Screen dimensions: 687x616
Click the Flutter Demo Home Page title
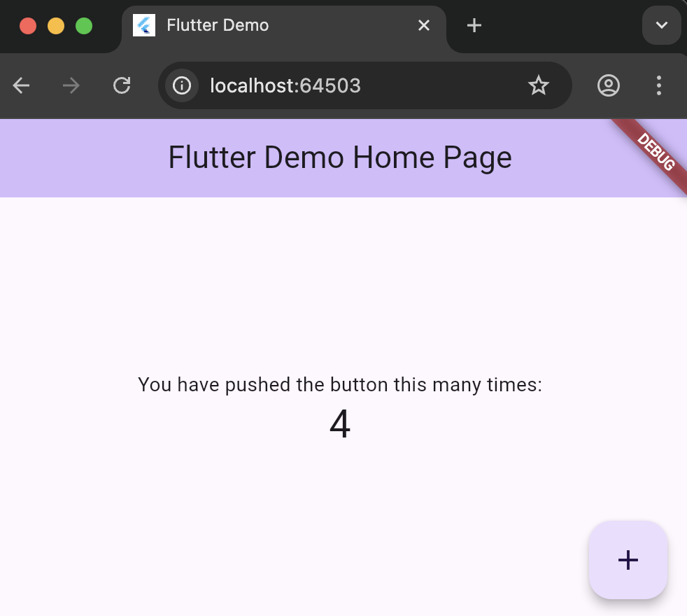click(340, 157)
